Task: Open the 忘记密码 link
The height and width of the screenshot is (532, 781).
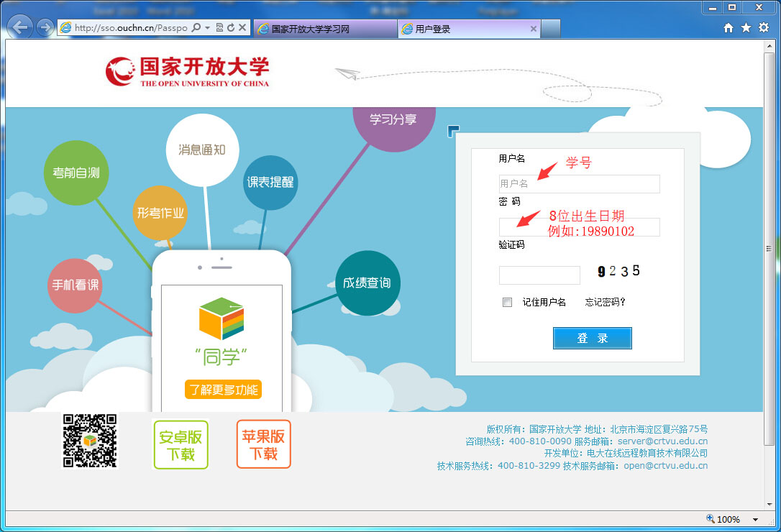Action: (x=603, y=302)
